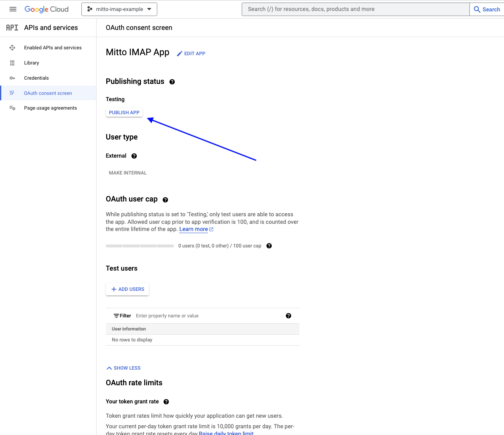Open the Credentials page
This screenshot has height=435, width=504.
tap(36, 78)
